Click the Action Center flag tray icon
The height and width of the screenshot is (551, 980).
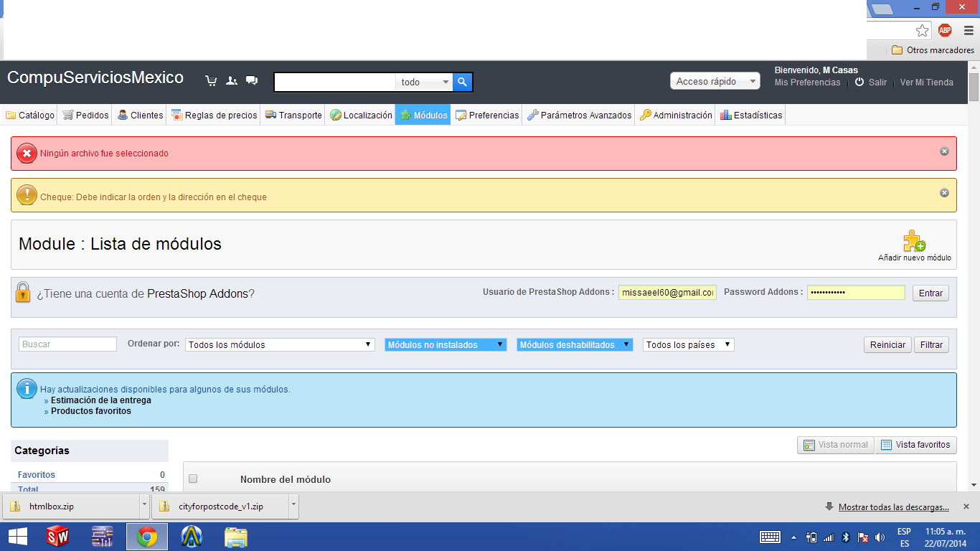[x=863, y=537]
